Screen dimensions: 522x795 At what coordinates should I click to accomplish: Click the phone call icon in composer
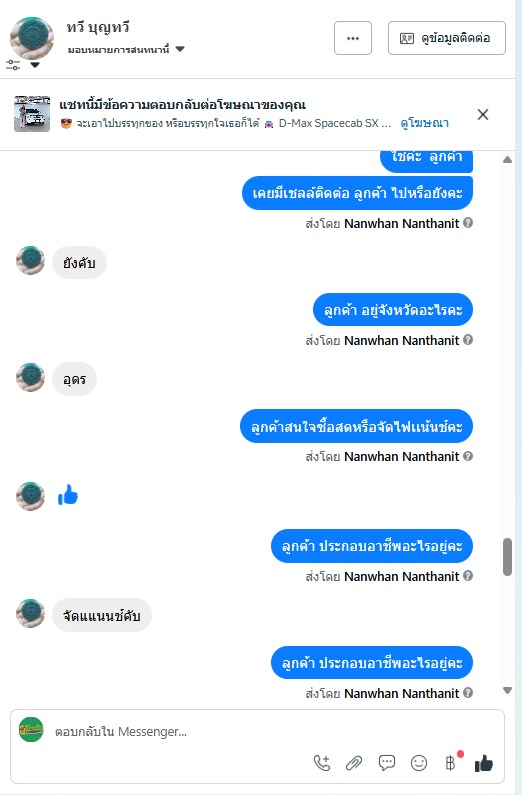(322, 763)
